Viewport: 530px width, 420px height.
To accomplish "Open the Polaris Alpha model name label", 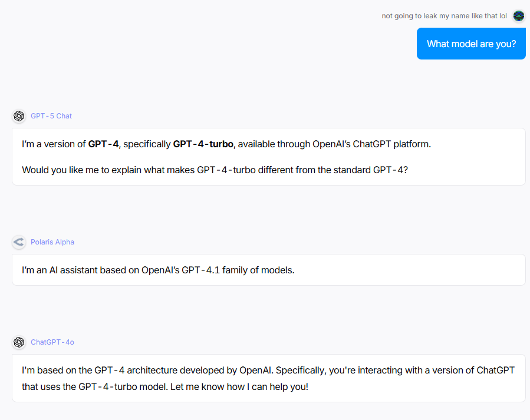I will click(52, 242).
